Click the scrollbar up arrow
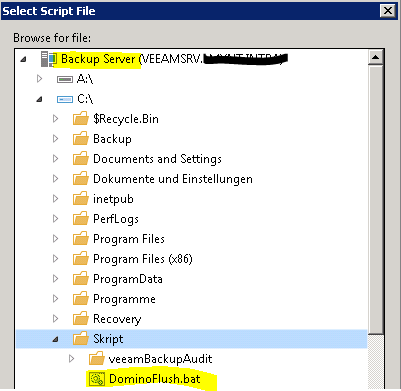This screenshot has height=391, width=401. click(375, 57)
